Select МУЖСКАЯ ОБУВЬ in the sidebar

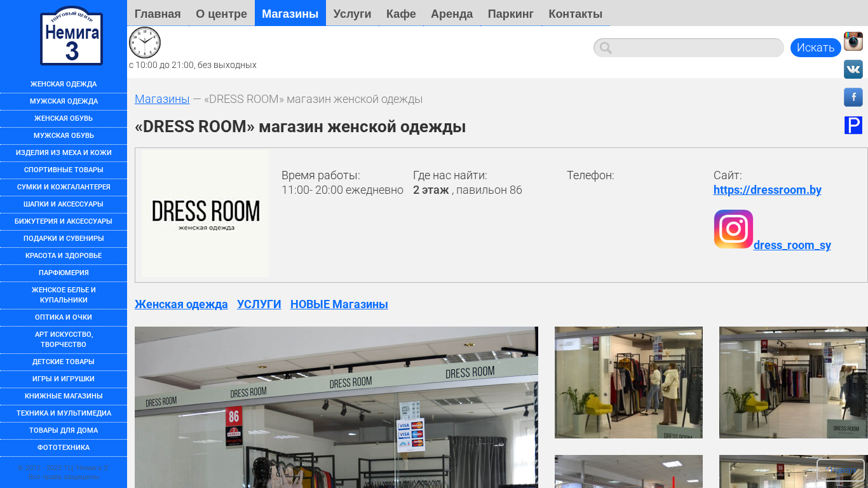coord(64,136)
